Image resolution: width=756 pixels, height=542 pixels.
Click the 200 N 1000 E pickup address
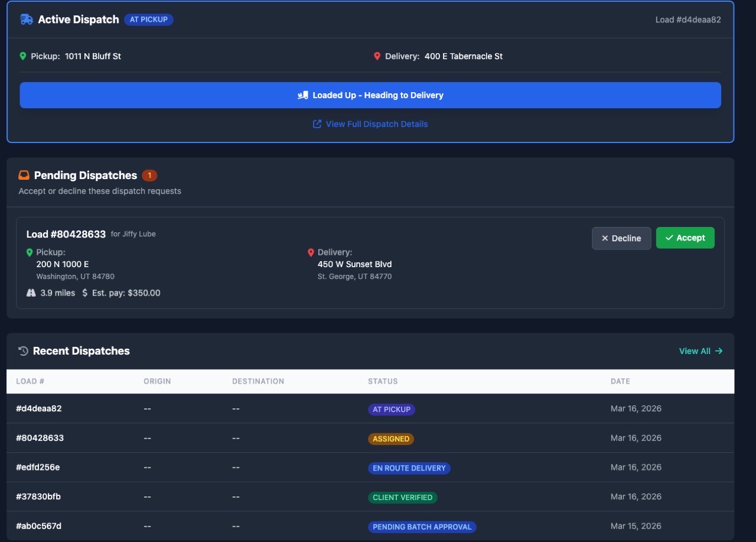coord(63,264)
